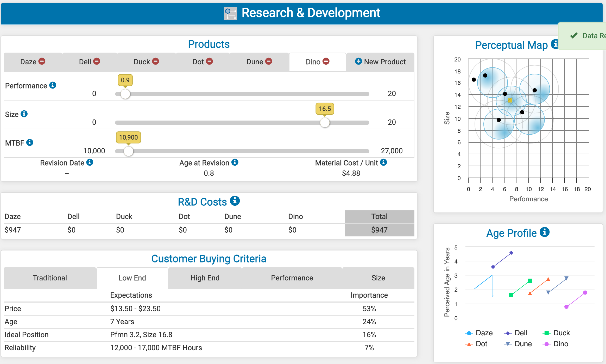Screen dimensions: 606x364
Task: Open the Performance info icon in Products
Action: click(53, 85)
